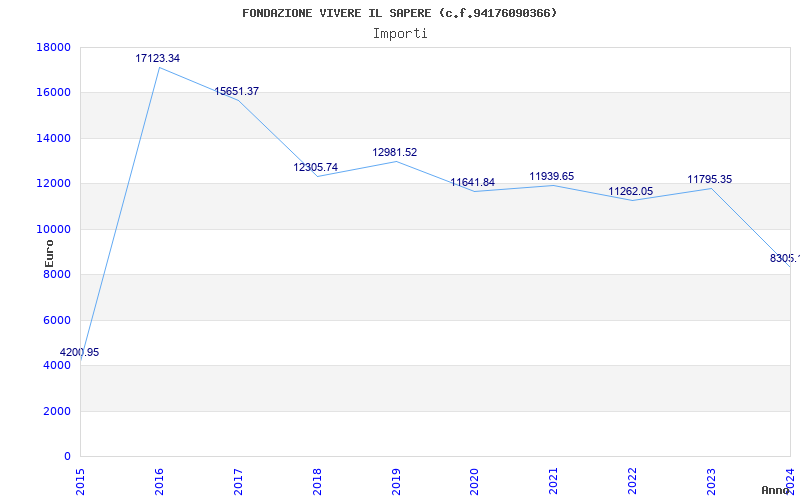This screenshot has height=500, width=800.
Task: Click the Anno x-axis title
Action: pyautogui.click(x=777, y=490)
